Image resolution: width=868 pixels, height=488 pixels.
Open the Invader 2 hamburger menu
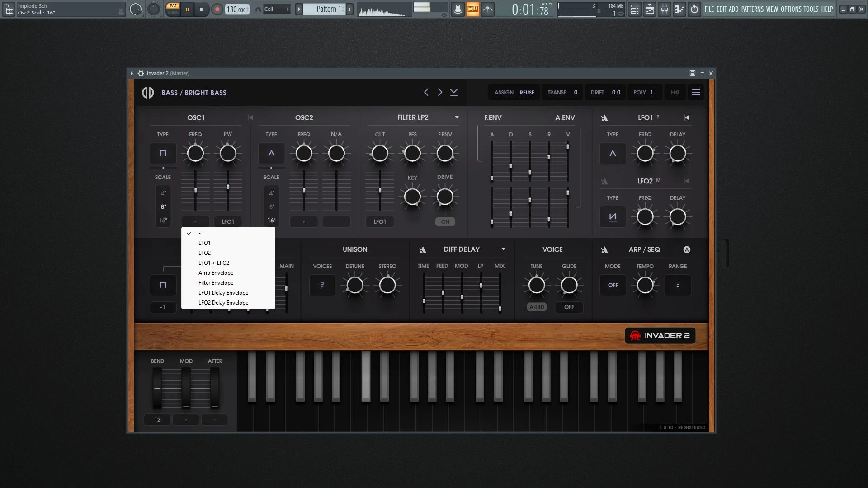696,93
